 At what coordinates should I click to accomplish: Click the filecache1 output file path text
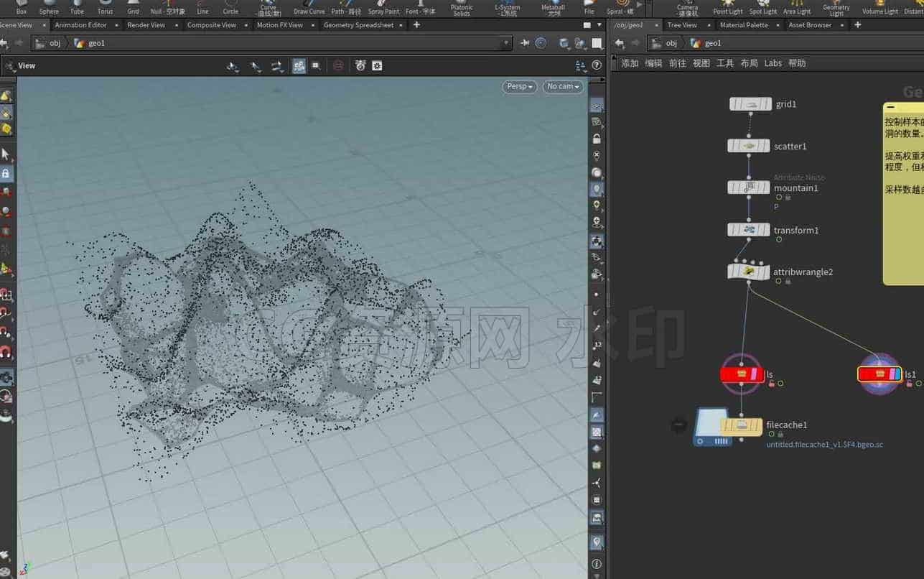tap(824, 445)
